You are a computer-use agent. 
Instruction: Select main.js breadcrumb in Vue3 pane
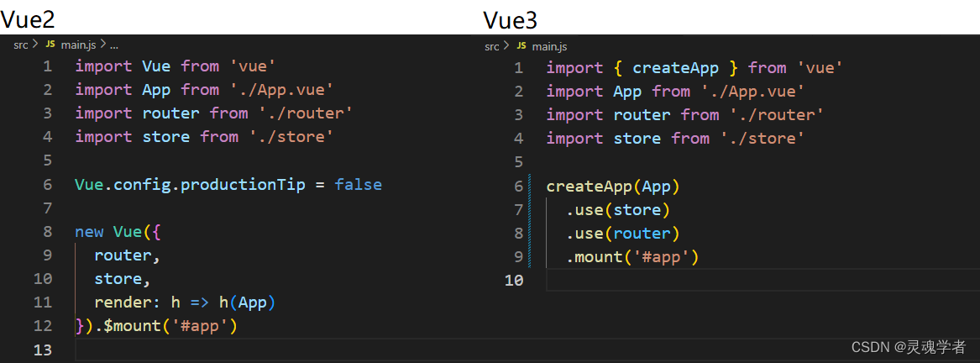549,46
